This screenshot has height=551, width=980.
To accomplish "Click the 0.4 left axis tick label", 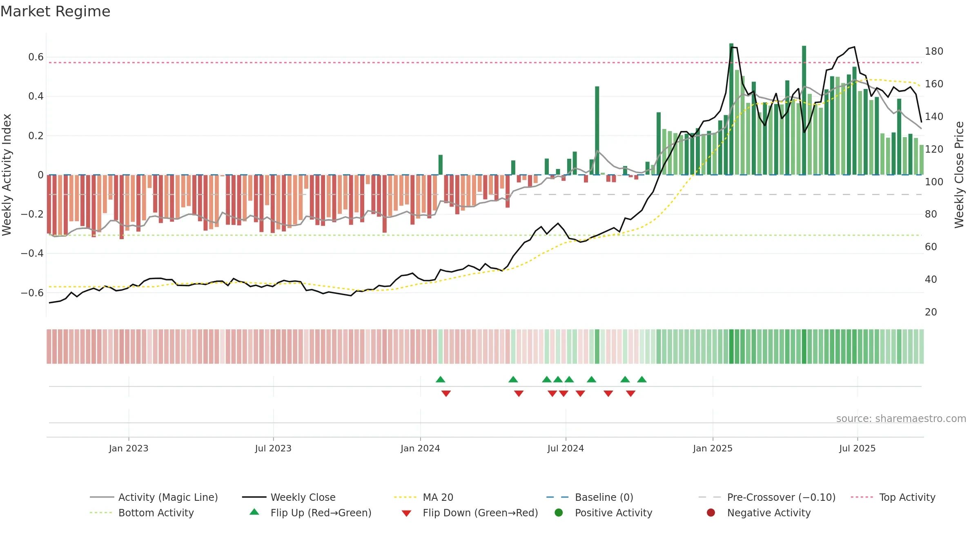I will pyautogui.click(x=36, y=96).
